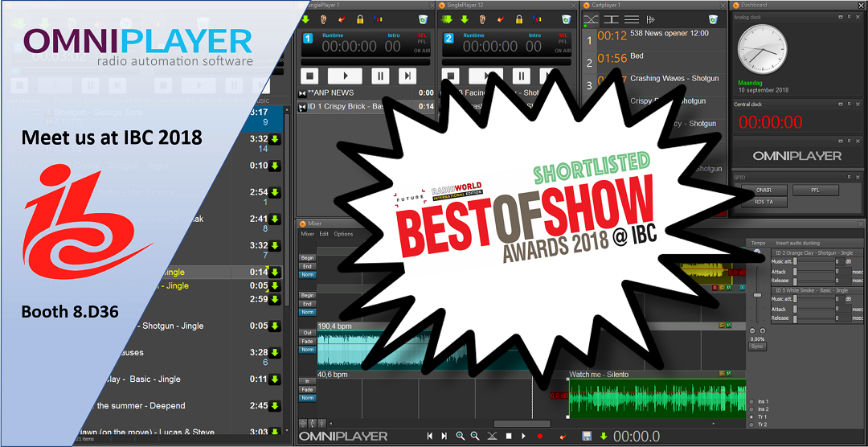868x447 pixels.
Task: Open the level meters icon in SinglePlayer 12
Action: click(536, 20)
